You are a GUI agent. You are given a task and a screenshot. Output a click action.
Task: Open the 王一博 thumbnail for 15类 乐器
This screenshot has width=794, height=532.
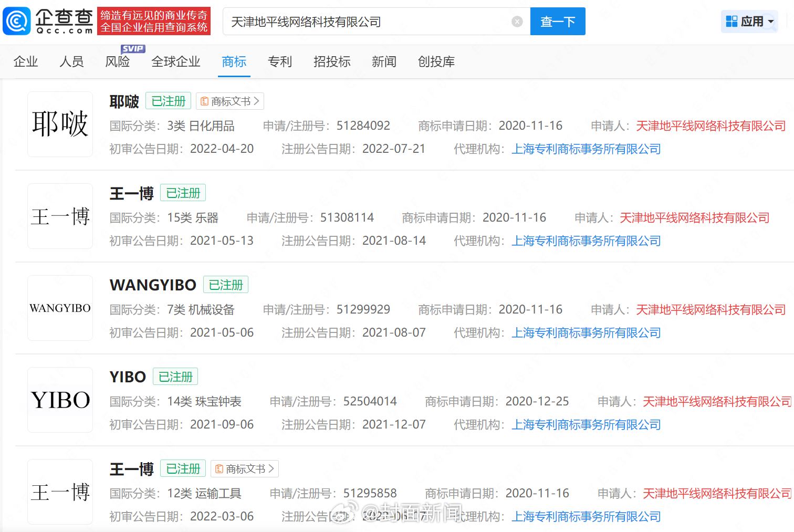60,216
